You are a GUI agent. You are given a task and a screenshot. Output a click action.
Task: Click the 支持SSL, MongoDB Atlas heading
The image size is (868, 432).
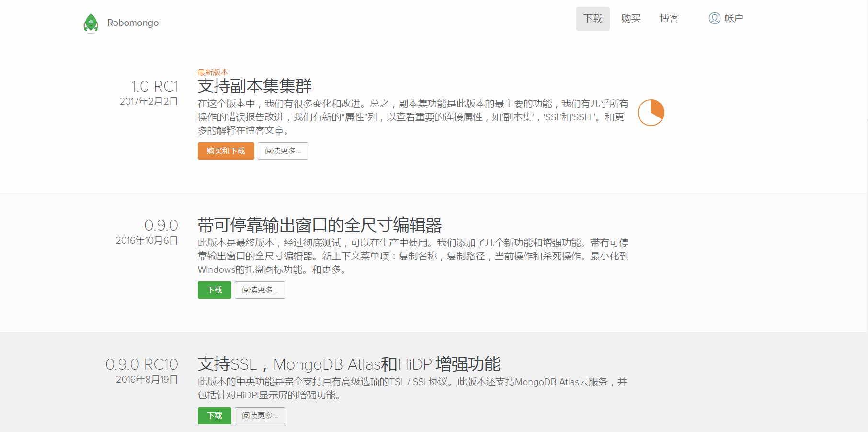(x=349, y=364)
